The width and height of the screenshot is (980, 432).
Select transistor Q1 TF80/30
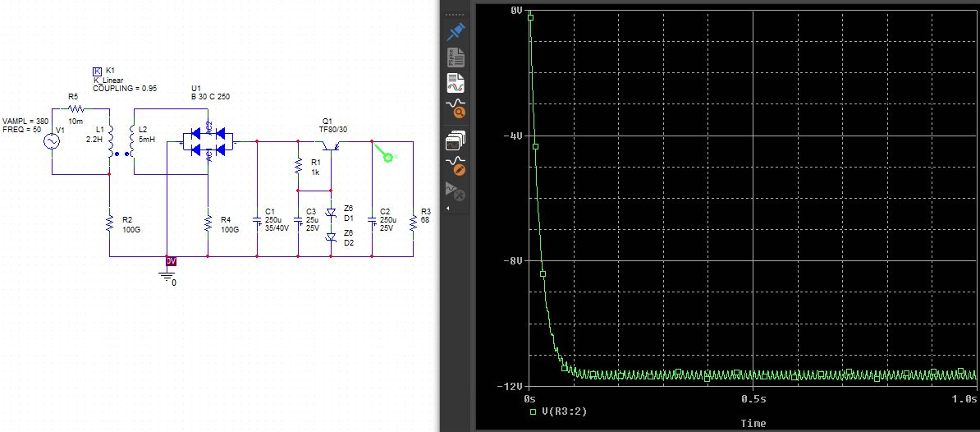click(x=332, y=145)
